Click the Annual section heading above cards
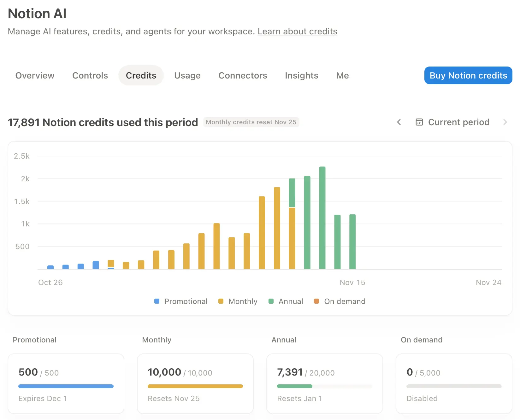 (284, 340)
